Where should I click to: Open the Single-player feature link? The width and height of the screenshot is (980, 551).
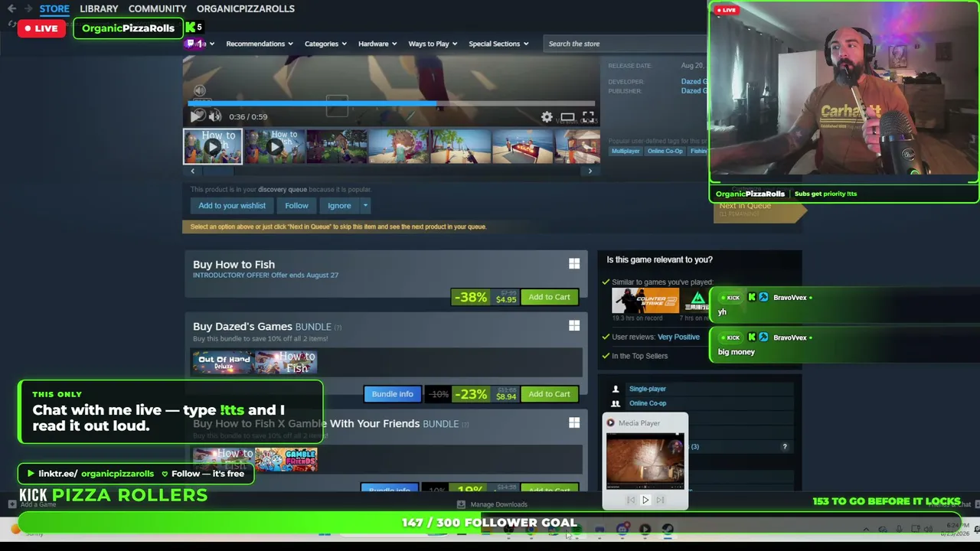tap(648, 389)
